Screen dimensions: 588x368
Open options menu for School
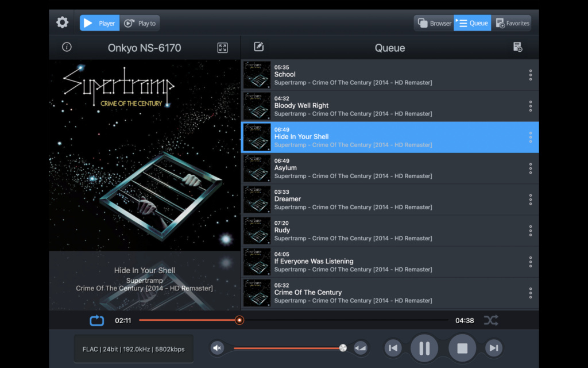(530, 75)
